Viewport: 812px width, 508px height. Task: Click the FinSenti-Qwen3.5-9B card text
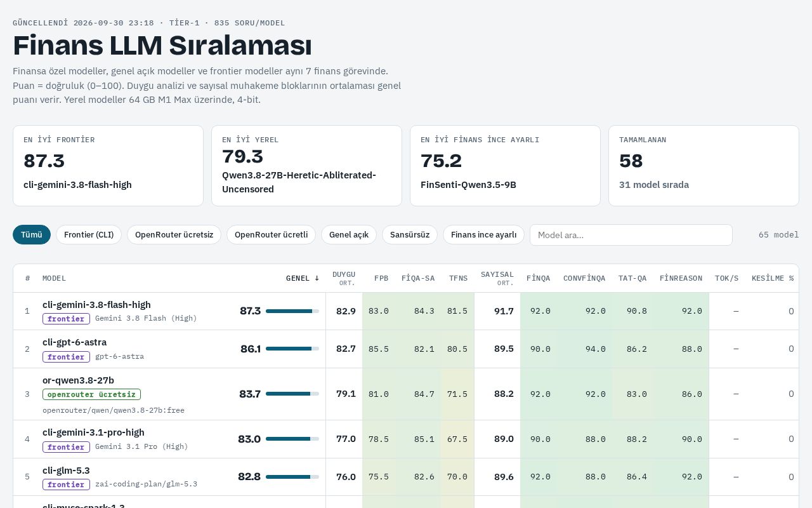tap(468, 185)
